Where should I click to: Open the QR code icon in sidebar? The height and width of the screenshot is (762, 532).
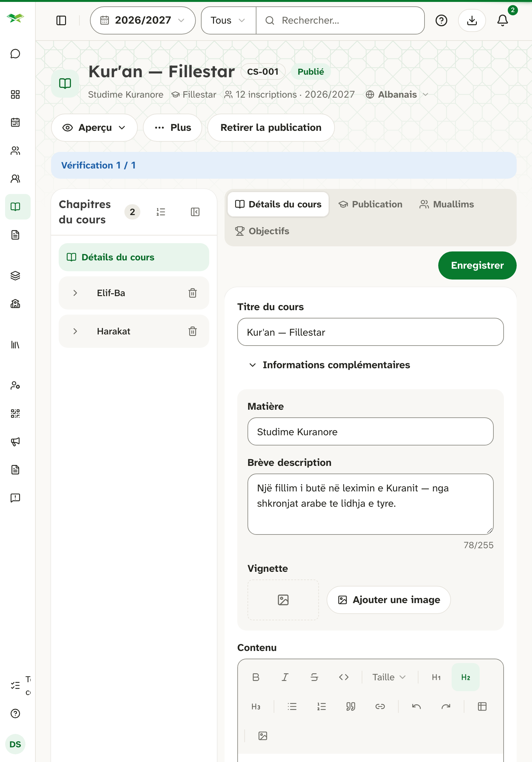15,414
